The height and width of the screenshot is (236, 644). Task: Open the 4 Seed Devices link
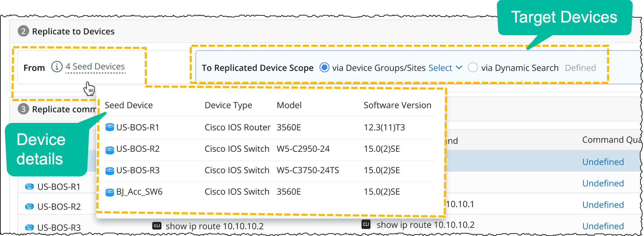pos(95,67)
